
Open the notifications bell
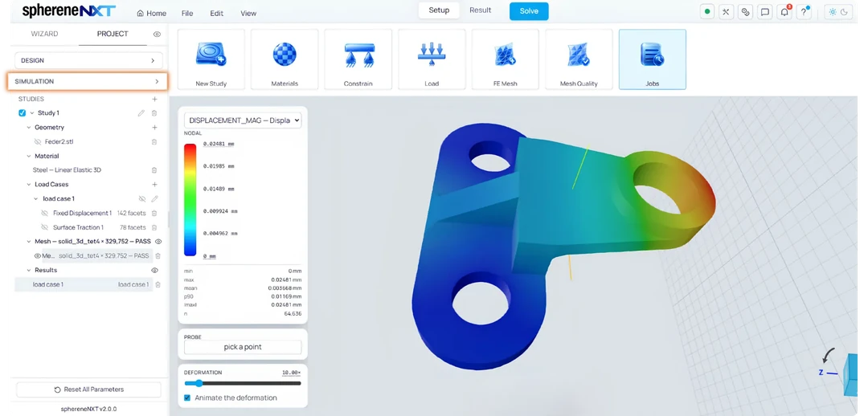click(x=784, y=11)
